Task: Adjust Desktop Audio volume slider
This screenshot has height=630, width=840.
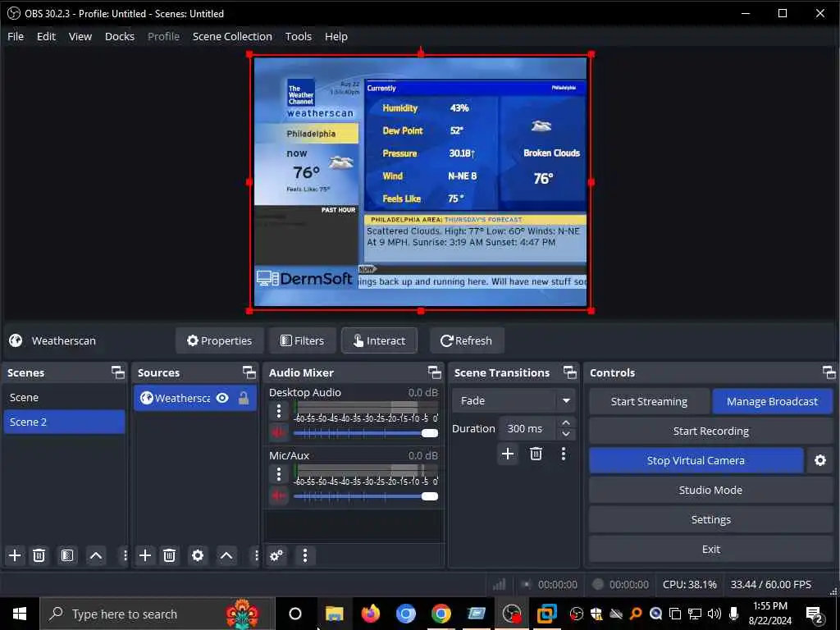Action: [366, 433]
